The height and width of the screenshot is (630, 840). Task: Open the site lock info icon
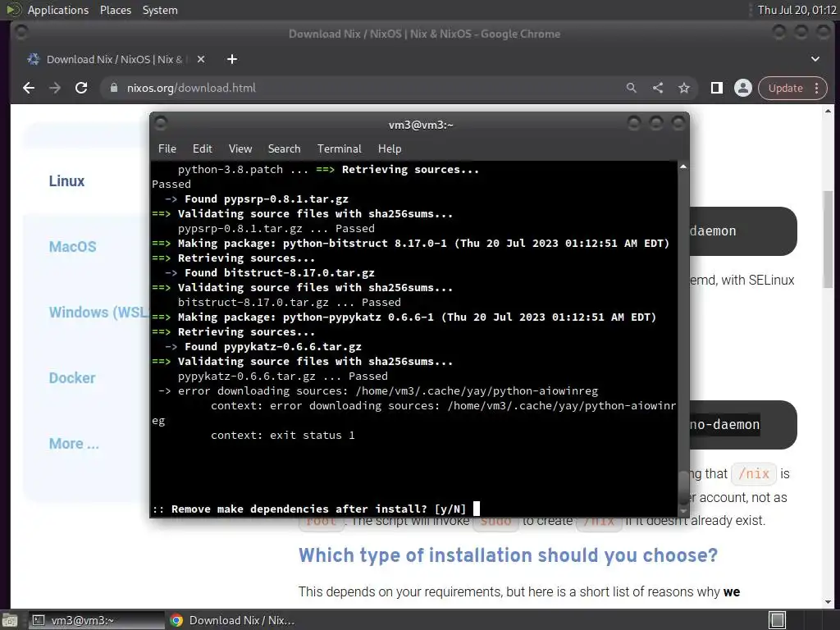[113, 88]
